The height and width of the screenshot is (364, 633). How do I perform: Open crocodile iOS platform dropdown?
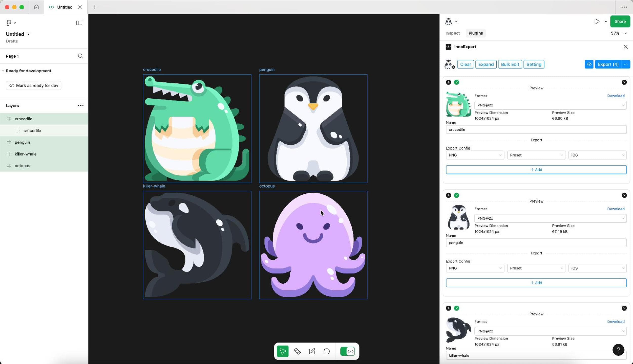click(597, 155)
